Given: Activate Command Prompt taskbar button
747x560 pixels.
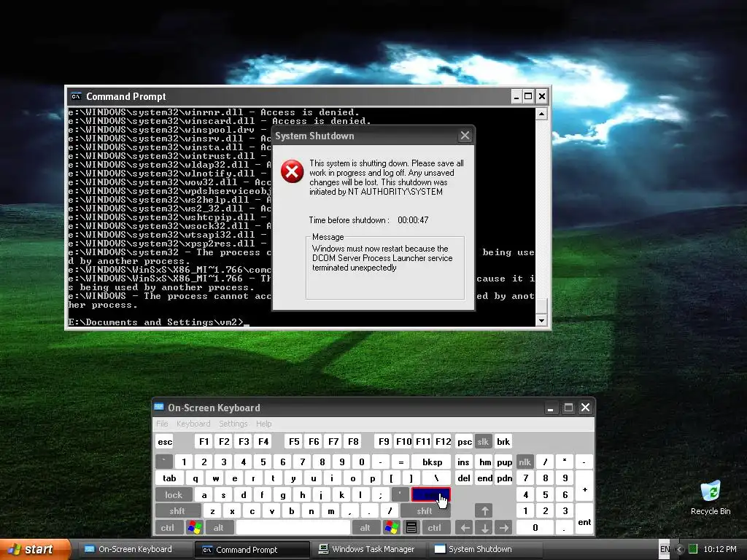Looking at the screenshot, I should click(x=252, y=549).
